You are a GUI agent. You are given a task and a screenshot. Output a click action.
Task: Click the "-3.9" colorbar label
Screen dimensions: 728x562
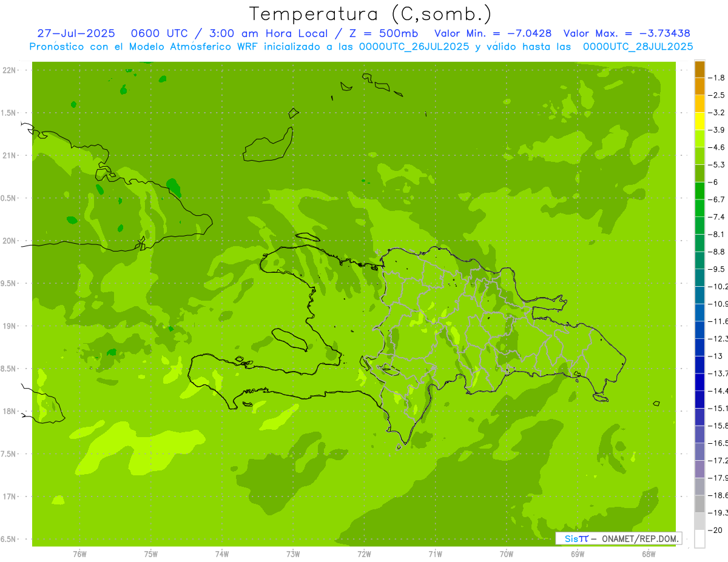point(717,130)
